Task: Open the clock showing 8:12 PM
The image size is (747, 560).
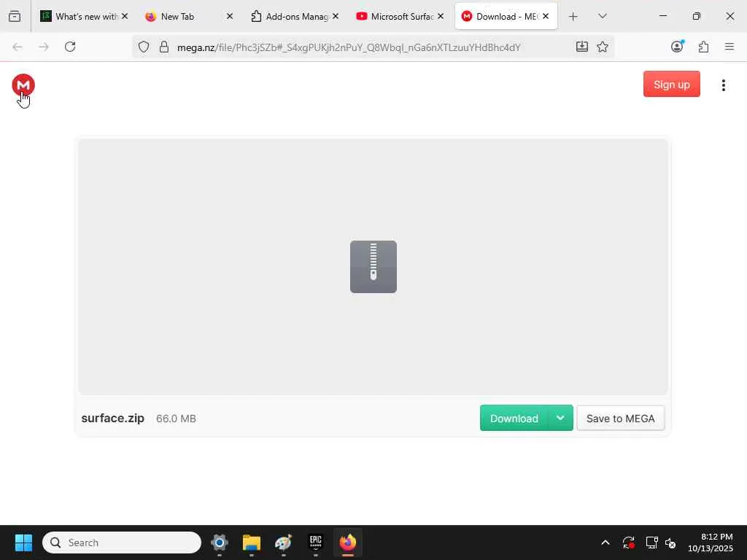Action: tap(710, 542)
